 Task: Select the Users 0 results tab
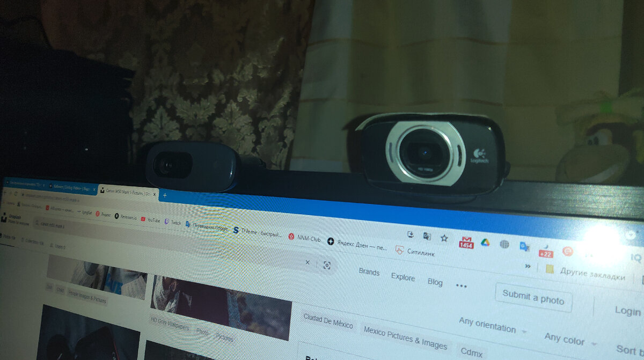coord(57,247)
